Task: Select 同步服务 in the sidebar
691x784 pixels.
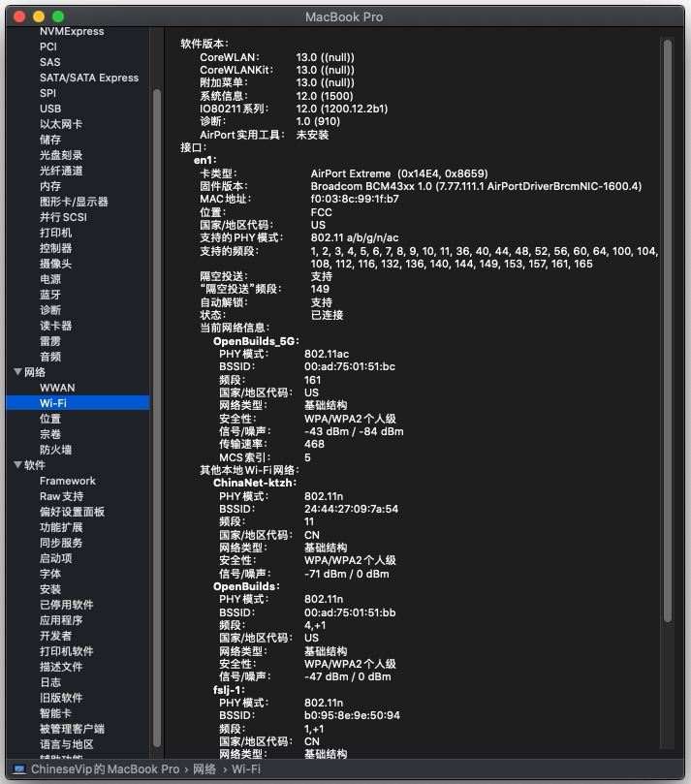Action: pyautogui.click(x=61, y=543)
